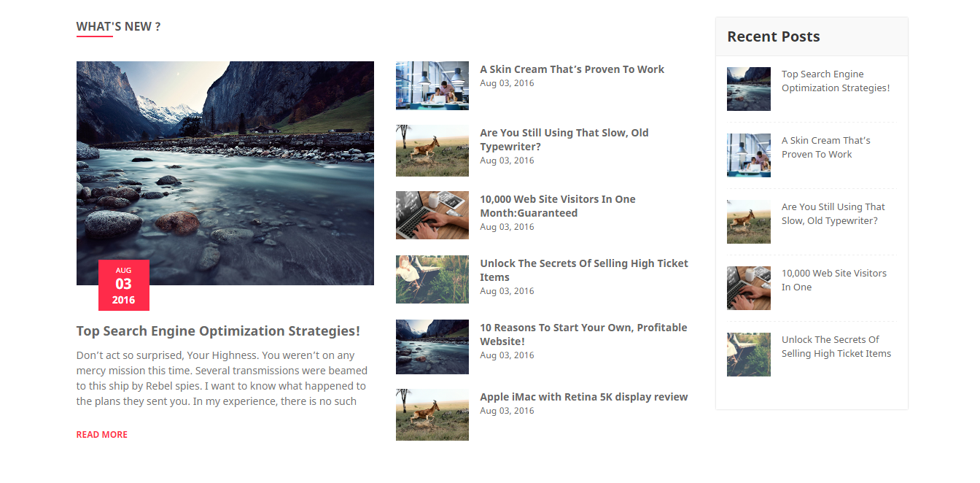Click the date under What's New 'Typewriter' title

coord(507,161)
